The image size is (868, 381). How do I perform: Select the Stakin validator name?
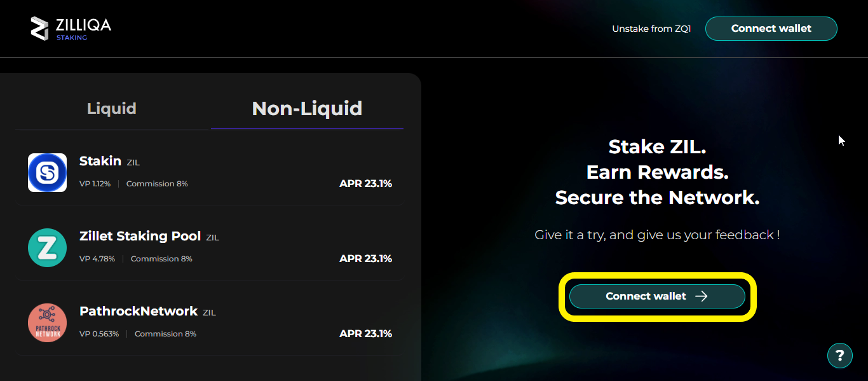coord(100,161)
